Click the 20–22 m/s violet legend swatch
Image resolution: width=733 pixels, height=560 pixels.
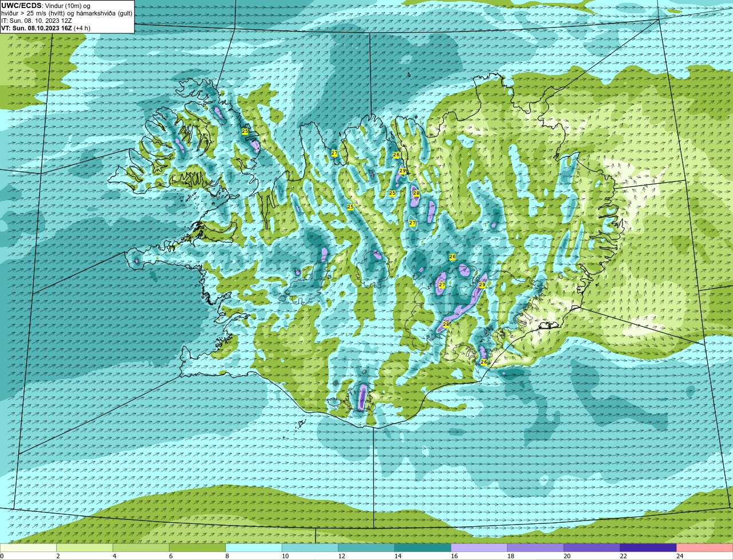tap(592, 548)
